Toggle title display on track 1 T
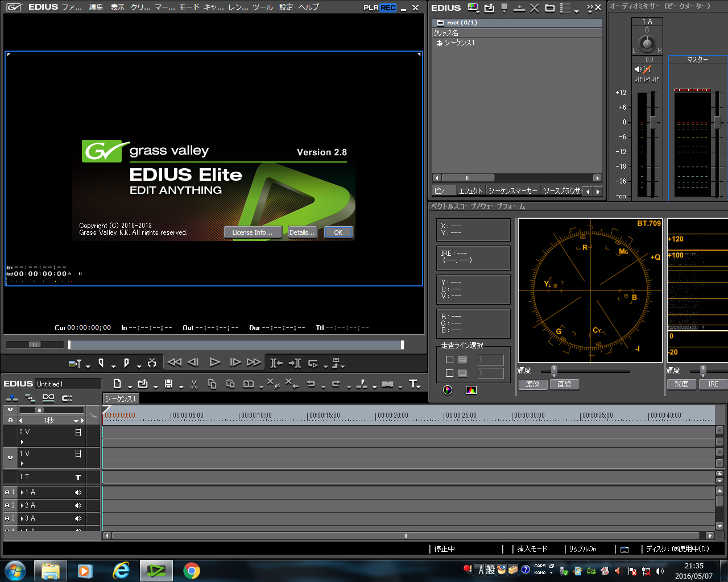This screenshot has height=582, width=728. click(x=78, y=477)
